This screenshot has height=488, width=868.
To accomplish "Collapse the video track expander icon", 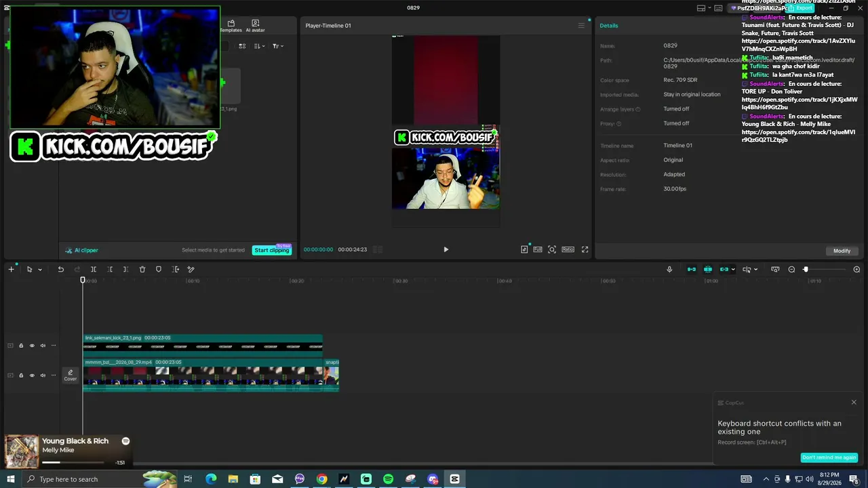I will [x=10, y=375].
